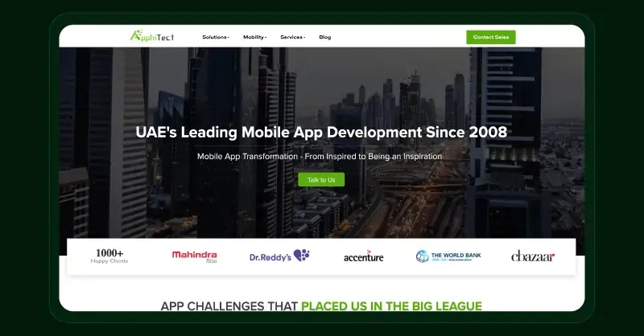Go to the Blog page
This screenshot has width=644, height=336.
pyautogui.click(x=324, y=37)
